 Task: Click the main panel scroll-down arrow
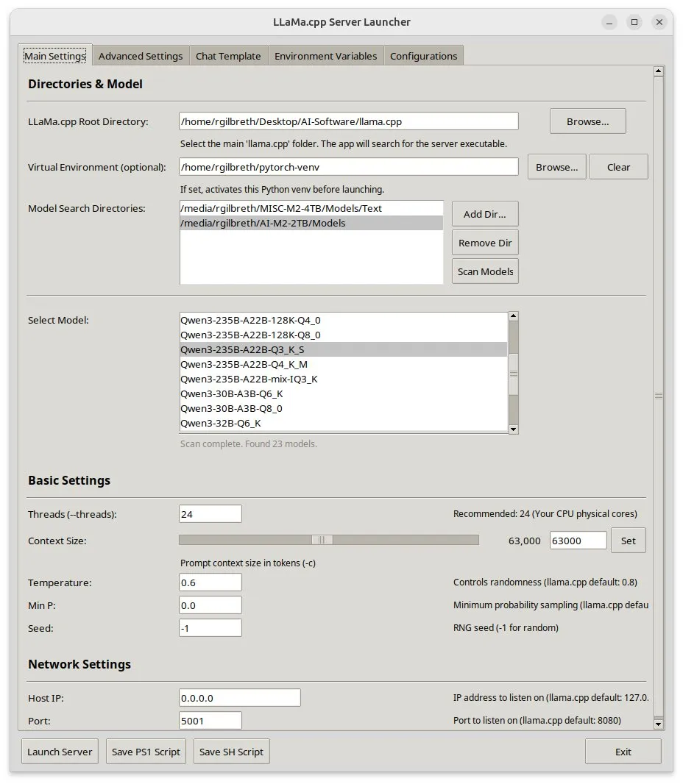pyautogui.click(x=659, y=724)
